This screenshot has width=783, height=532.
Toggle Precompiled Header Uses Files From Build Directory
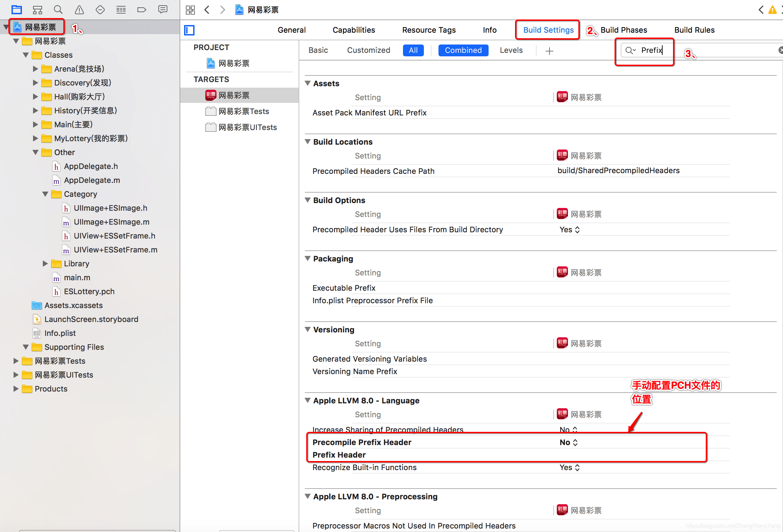pos(568,229)
